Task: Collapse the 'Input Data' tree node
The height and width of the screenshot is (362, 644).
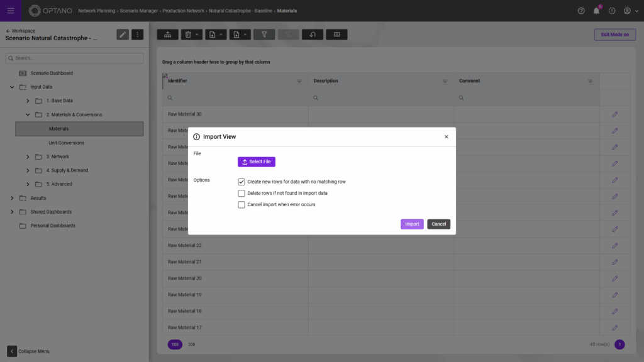Action: click(11, 87)
